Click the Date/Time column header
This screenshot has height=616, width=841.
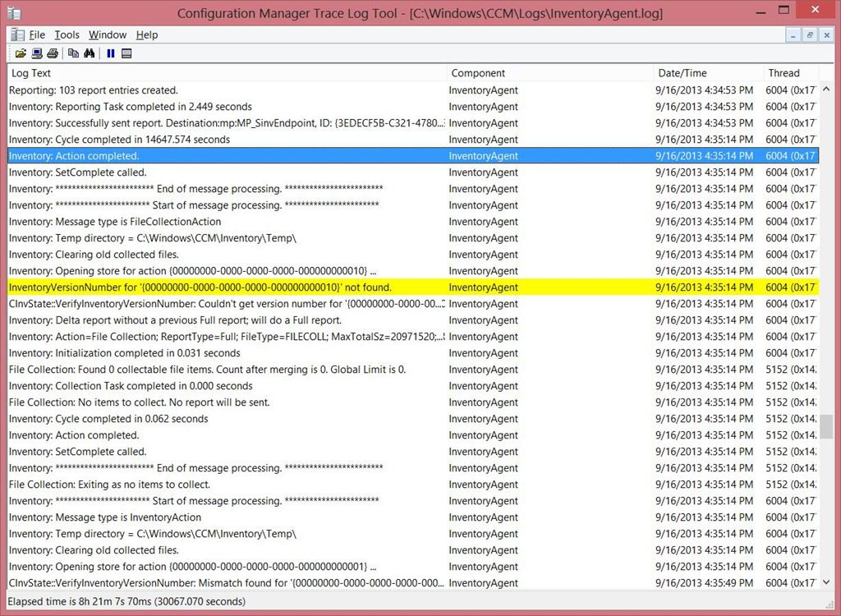[x=709, y=73]
